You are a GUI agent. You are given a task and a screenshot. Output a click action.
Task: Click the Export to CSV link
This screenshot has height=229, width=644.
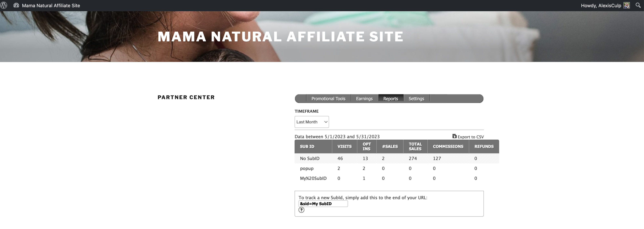coord(470,137)
